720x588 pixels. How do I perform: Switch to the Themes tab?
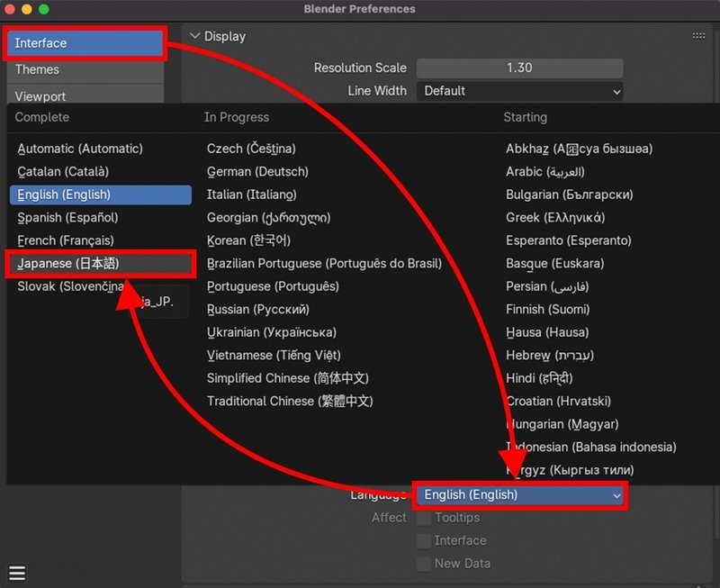click(85, 70)
